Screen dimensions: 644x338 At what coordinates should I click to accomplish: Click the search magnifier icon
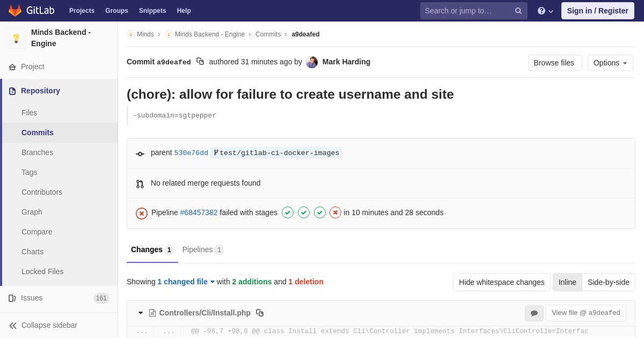coord(518,11)
